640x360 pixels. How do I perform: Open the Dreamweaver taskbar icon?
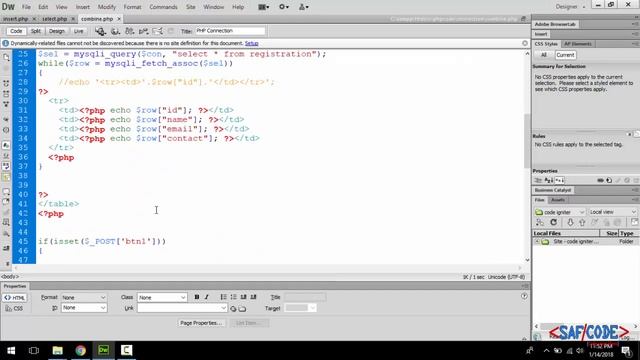pyautogui.click(x=103, y=350)
